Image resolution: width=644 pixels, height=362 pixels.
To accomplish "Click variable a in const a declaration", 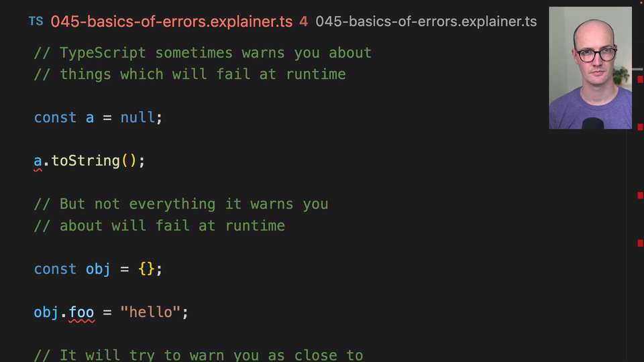I will tap(90, 117).
